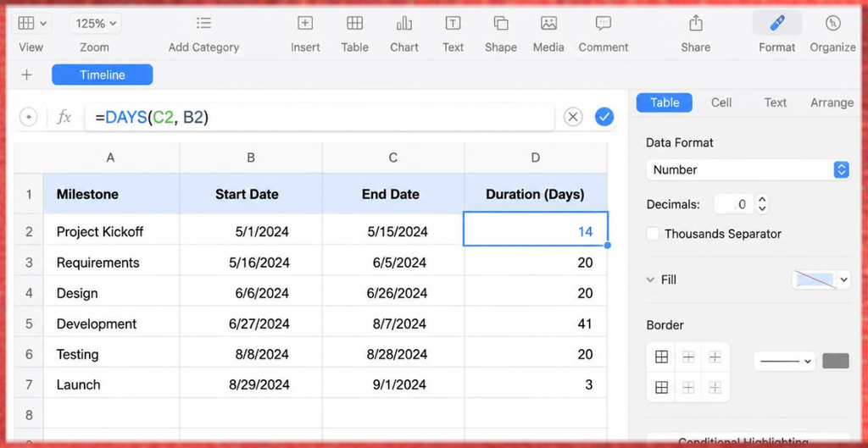The image size is (868, 448).
Task: Select the bottom-left outline border option
Action: pyautogui.click(x=661, y=387)
